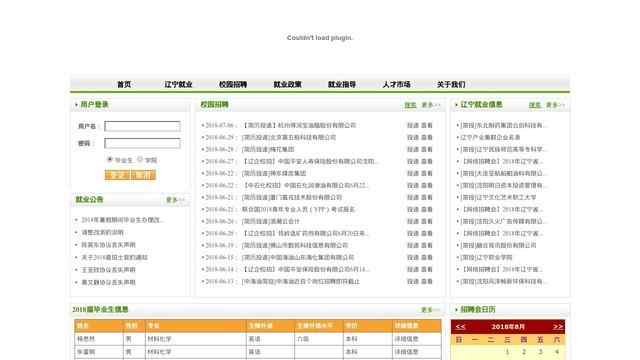The height and width of the screenshot is (360, 640).
Task: Open the 首页 navigation item
Action: (x=124, y=84)
